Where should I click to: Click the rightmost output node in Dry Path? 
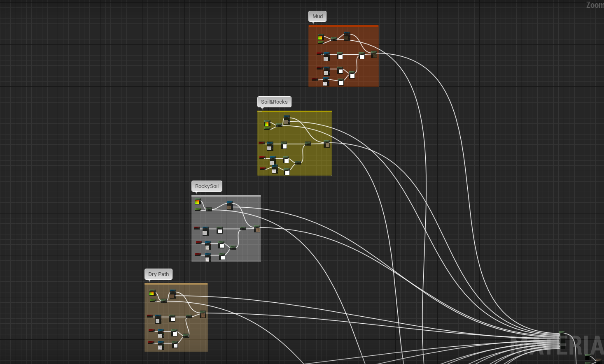point(203,315)
